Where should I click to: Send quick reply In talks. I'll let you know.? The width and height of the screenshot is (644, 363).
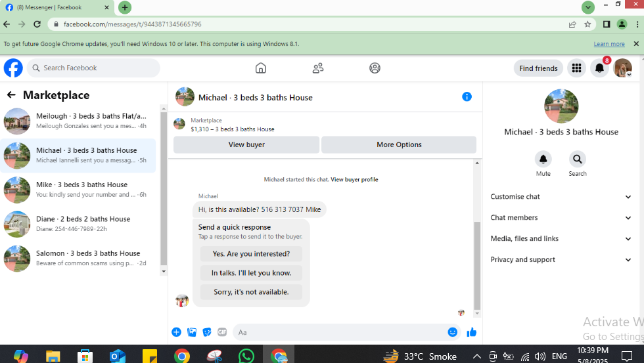pos(251,273)
